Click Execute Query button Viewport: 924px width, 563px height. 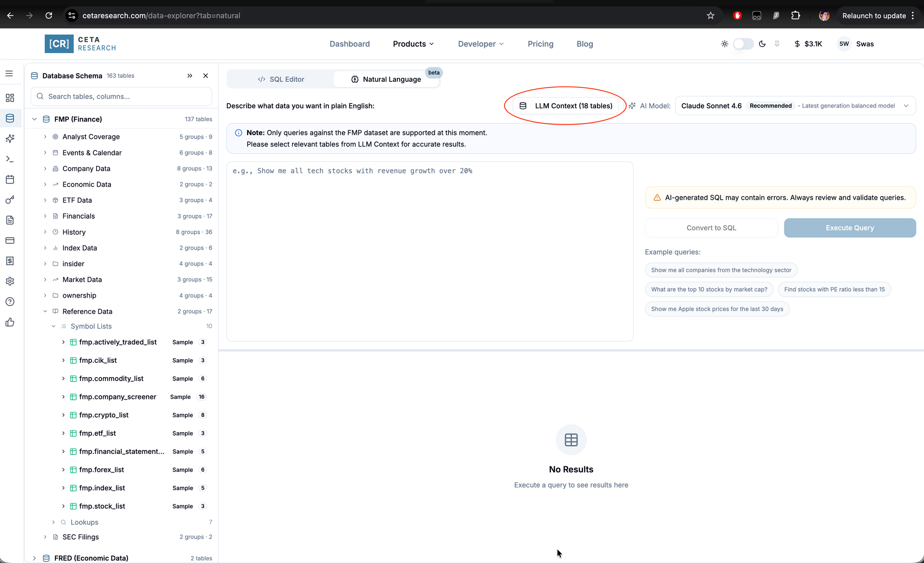(850, 228)
